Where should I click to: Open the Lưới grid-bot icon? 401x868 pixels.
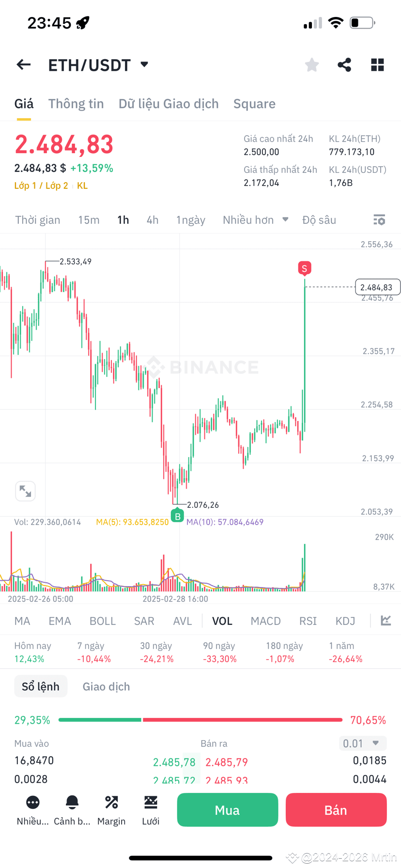[150, 809]
